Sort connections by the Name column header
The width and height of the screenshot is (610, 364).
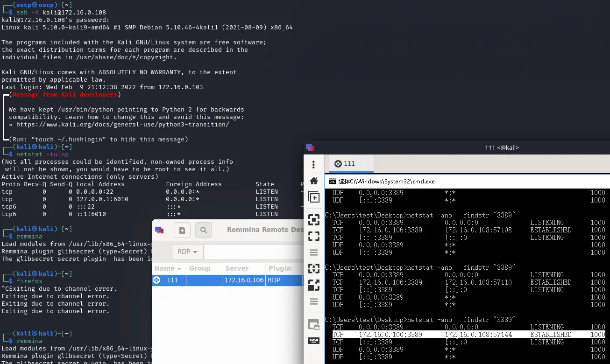coord(168,268)
